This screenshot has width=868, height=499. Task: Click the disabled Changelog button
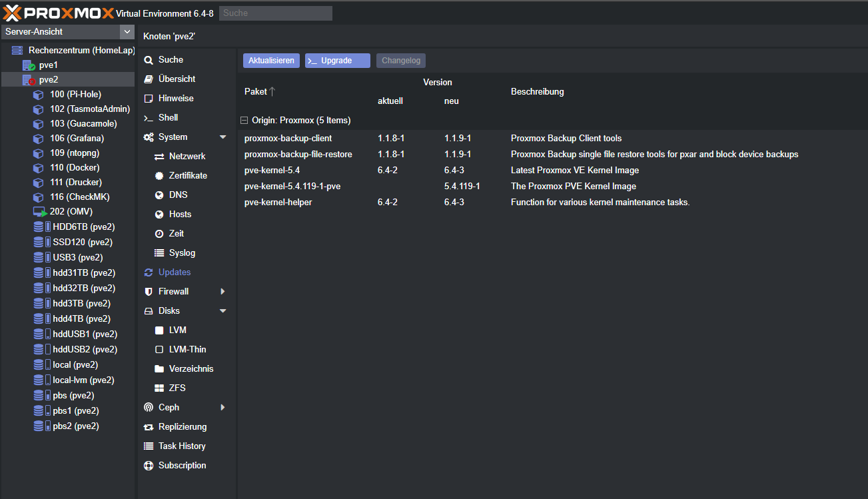tap(401, 61)
